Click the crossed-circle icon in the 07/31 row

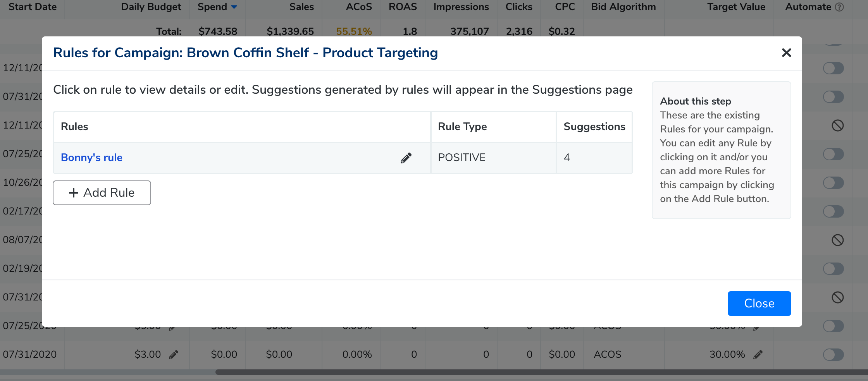837,297
